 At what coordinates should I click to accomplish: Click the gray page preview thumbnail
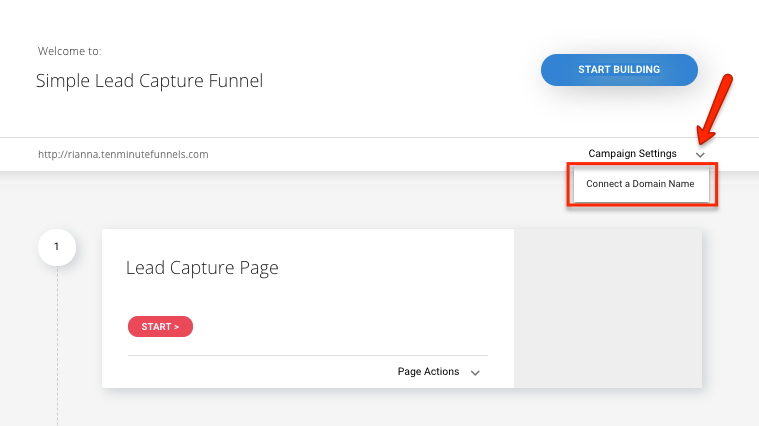608,308
